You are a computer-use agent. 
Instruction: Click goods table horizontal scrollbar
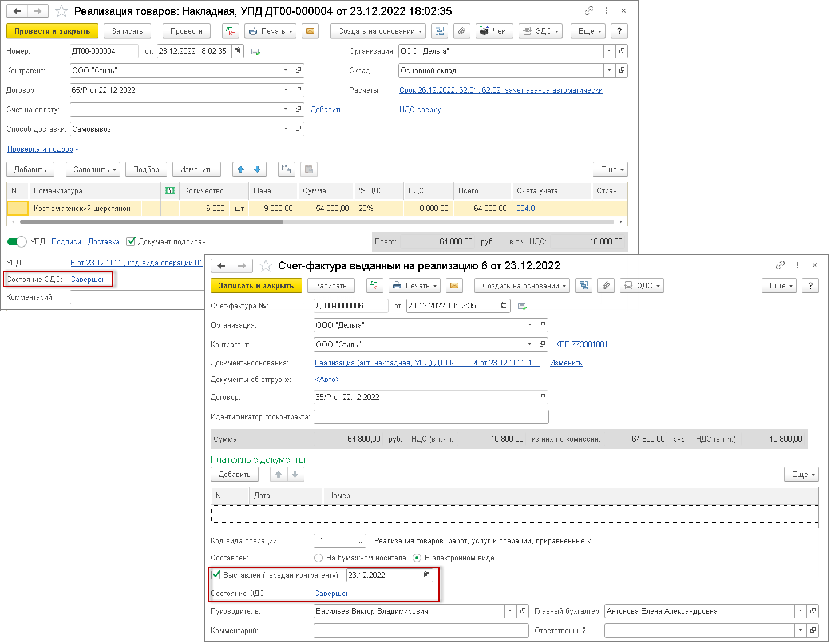click(152, 221)
